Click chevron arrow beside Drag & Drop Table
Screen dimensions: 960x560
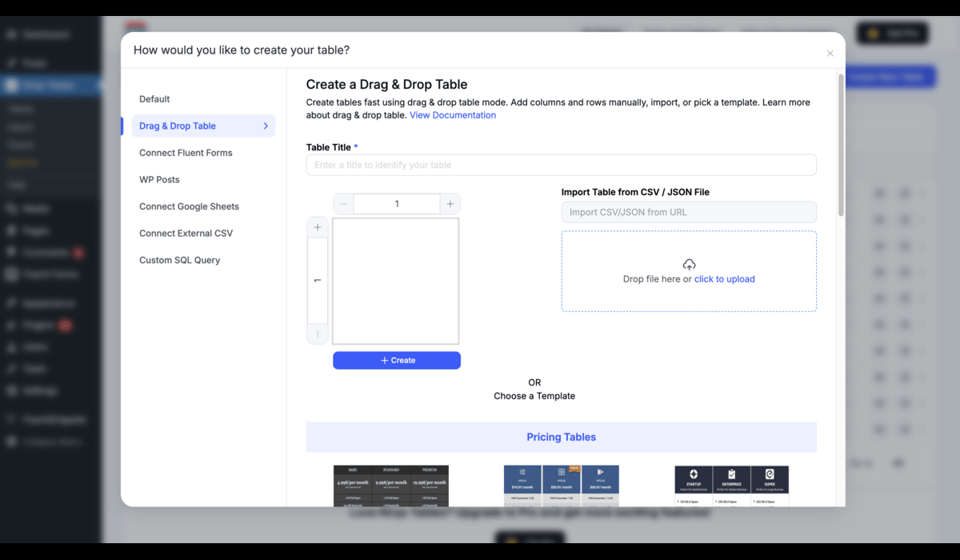pyautogui.click(x=266, y=126)
